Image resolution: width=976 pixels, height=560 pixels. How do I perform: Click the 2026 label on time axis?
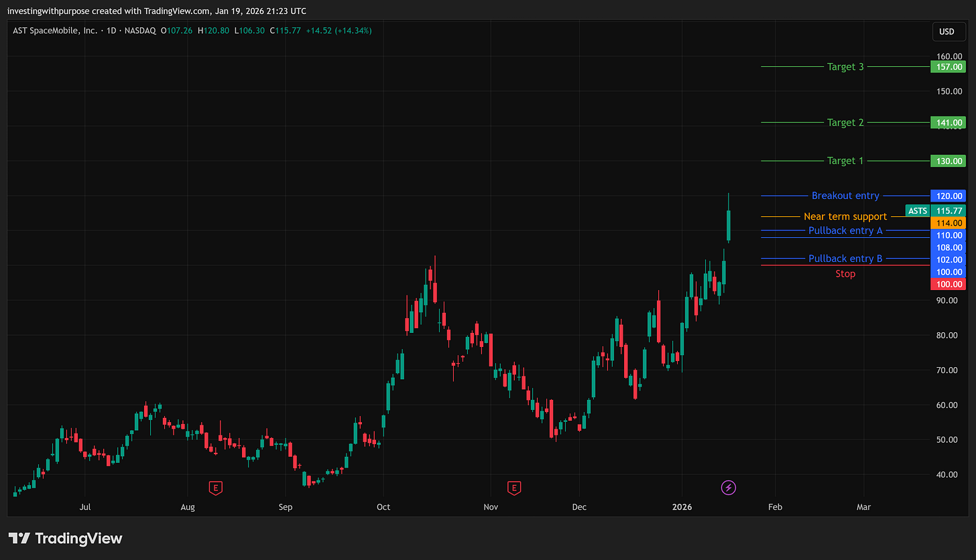[x=682, y=507]
